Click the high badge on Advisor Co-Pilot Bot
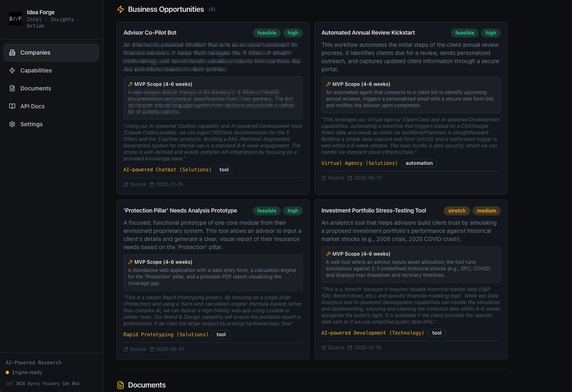This screenshot has height=392, width=572. pos(293,33)
